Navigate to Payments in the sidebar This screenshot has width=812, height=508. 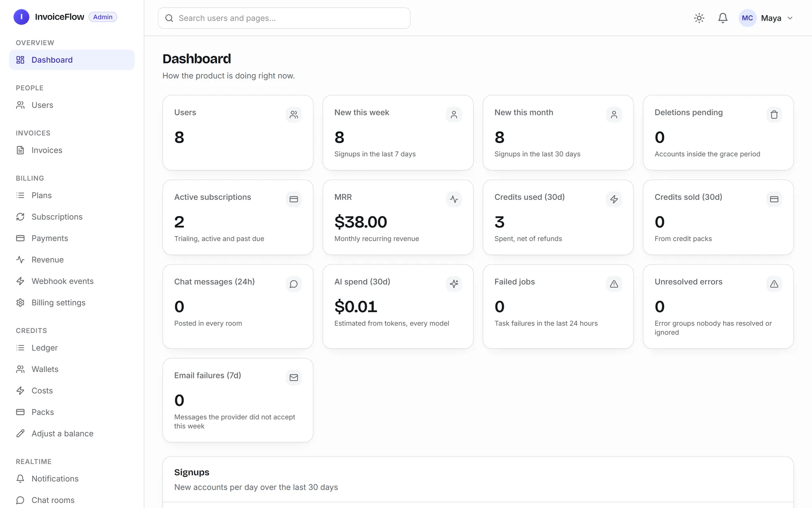click(x=72, y=238)
